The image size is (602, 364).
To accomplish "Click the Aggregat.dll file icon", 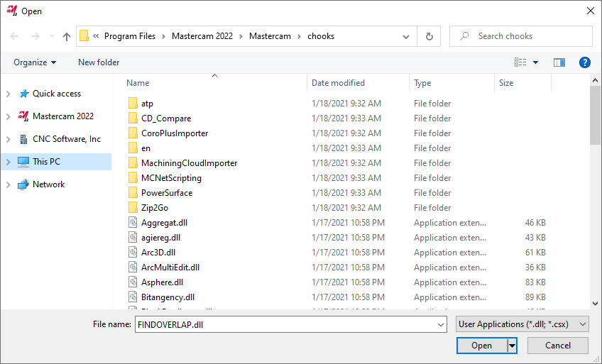I will [x=133, y=223].
